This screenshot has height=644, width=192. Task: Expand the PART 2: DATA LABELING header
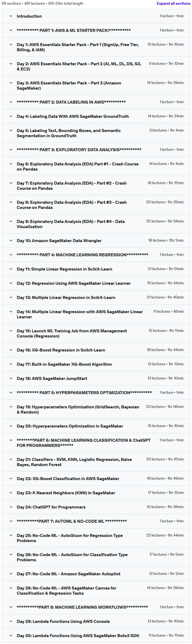(x=96, y=102)
